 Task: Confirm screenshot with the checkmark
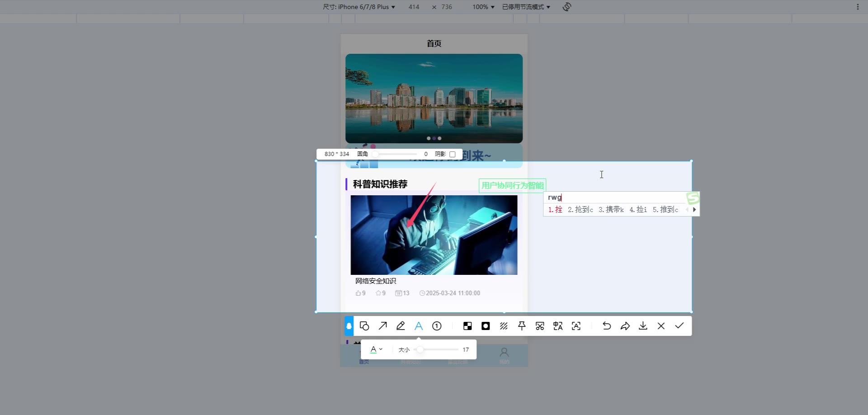point(679,326)
